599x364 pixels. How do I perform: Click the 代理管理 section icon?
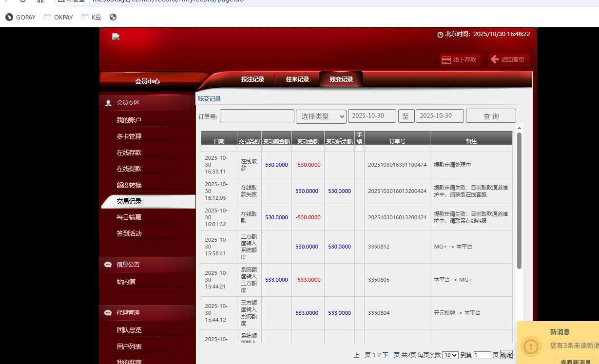[108, 313]
